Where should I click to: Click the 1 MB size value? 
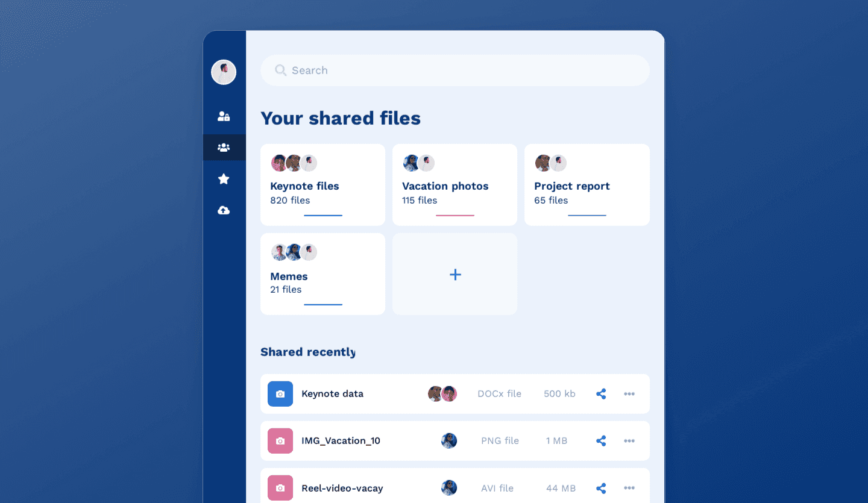pos(556,441)
